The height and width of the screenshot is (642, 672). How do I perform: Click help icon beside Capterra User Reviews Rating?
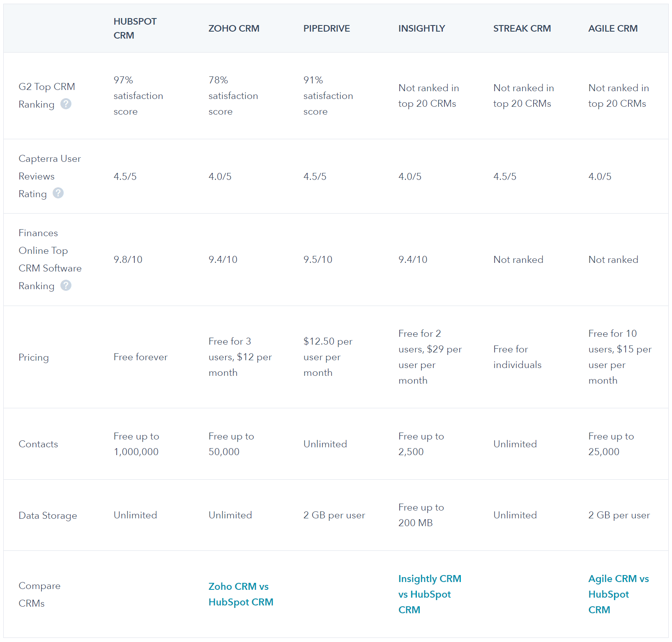point(58,193)
